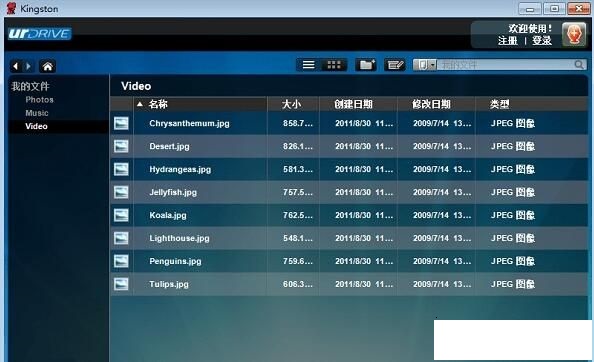This screenshot has width=594, height=362.
Task: Click the image icon for Penguins.jpg
Action: (x=121, y=261)
